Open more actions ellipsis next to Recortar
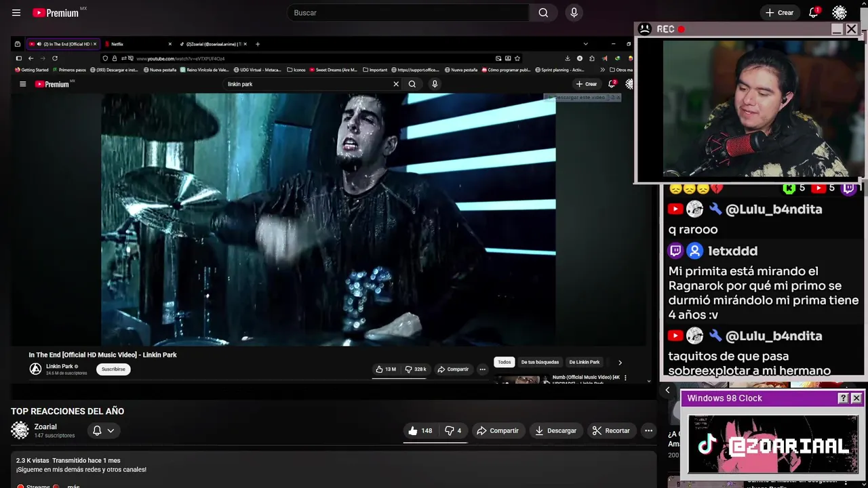 click(648, 430)
